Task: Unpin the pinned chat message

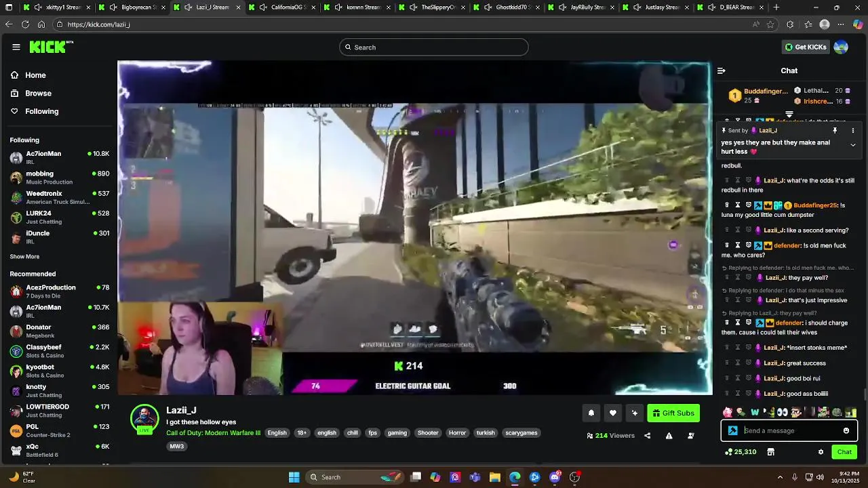Action: (x=835, y=130)
